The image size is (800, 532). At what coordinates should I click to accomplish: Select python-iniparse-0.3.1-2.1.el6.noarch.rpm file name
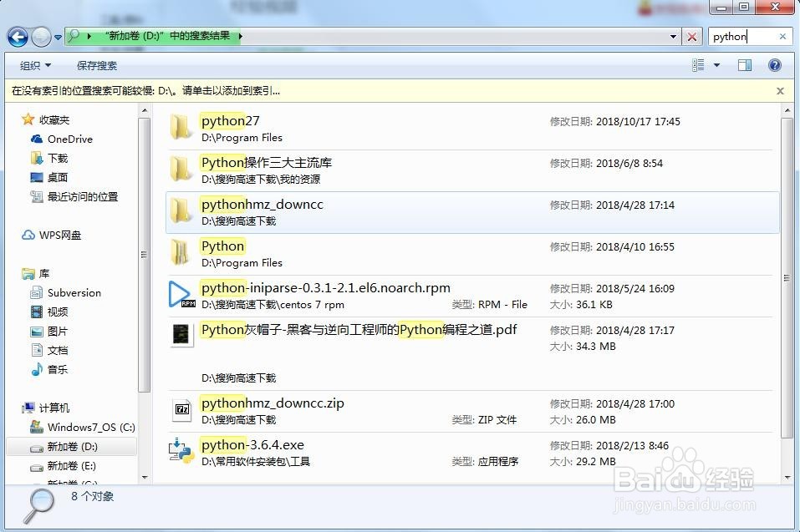325,288
